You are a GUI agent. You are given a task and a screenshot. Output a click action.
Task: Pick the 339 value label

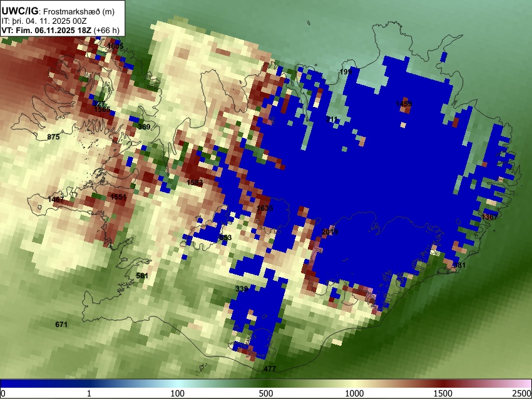[242, 289]
